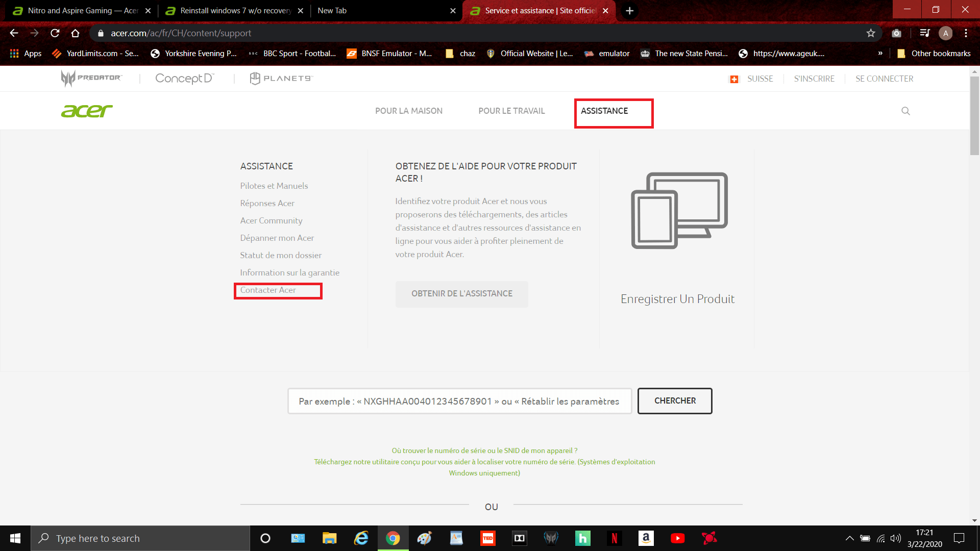Image resolution: width=980 pixels, height=551 pixels.
Task: Open the Chrome profile avatar
Action: pyautogui.click(x=945, y=33)
